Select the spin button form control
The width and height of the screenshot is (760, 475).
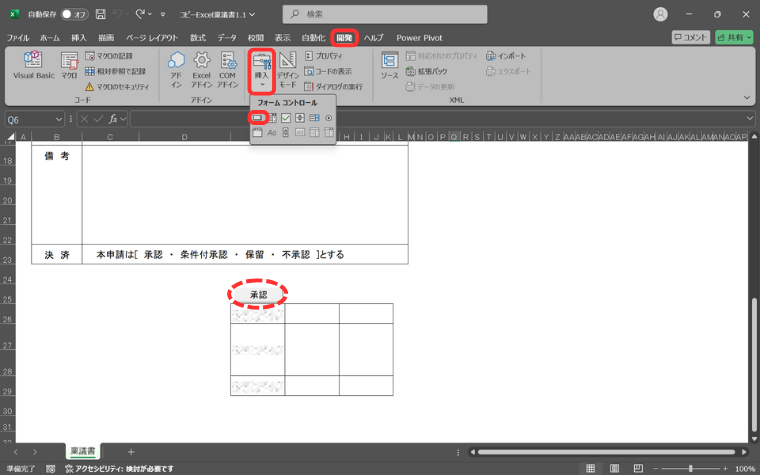pyautogui.click(x=300, y=118)
